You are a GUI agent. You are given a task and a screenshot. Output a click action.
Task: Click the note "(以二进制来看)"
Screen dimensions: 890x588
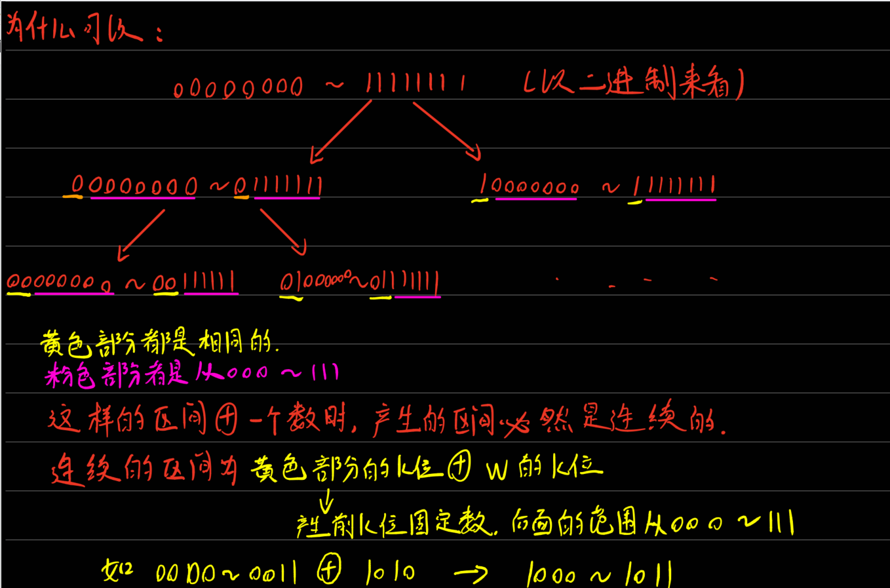click(634, 83)
